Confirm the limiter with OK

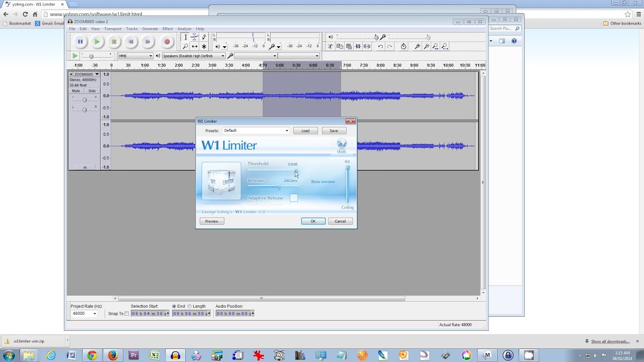313,221
